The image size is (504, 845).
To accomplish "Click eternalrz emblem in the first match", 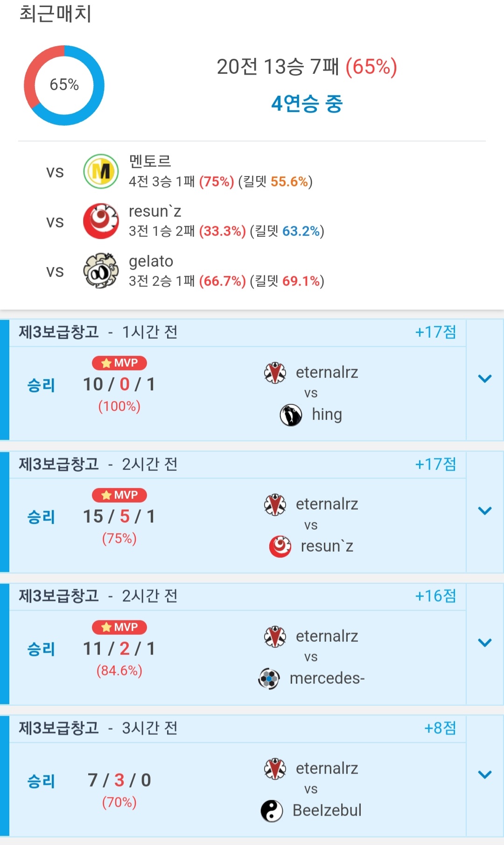I will coord(275,373).
